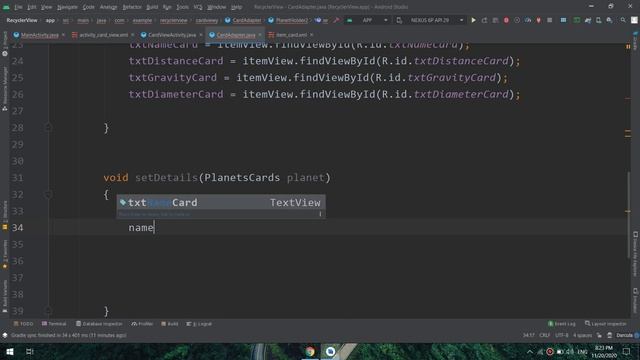Open the Event Log panel

point(562,324)
